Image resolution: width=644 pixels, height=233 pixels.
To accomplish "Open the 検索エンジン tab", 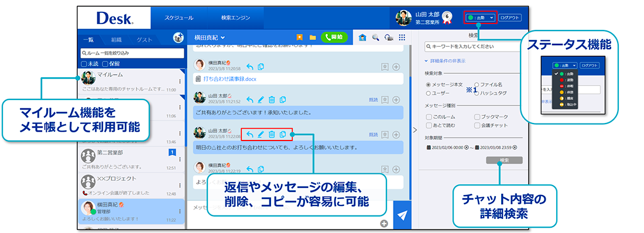I will click(235, 18).
